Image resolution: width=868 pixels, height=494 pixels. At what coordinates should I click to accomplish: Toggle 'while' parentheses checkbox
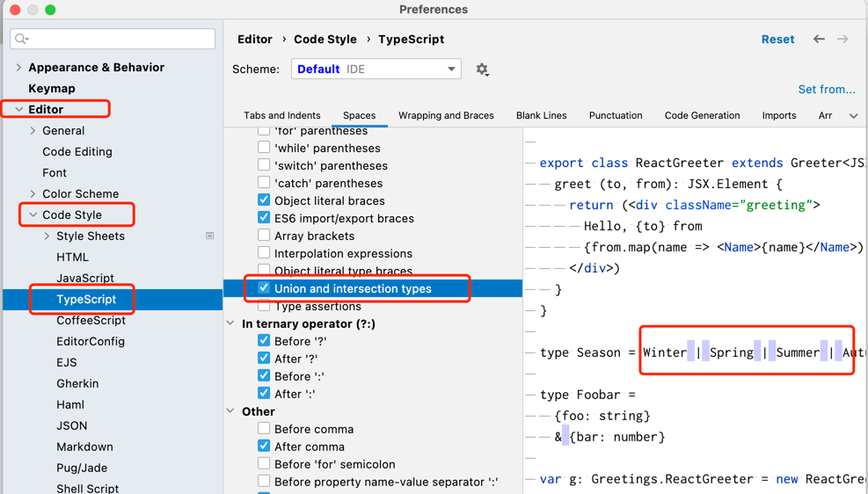(264, 148)
